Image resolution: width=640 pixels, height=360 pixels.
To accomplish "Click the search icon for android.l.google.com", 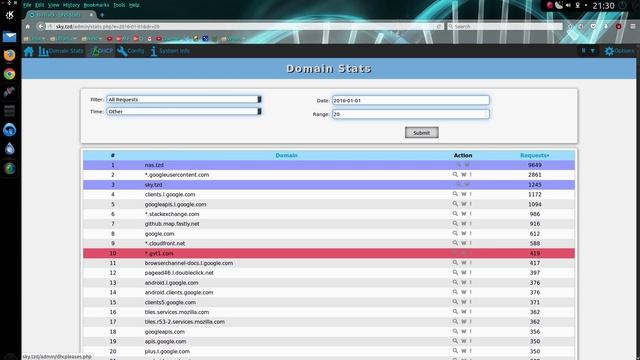I will tap(455, 282).
